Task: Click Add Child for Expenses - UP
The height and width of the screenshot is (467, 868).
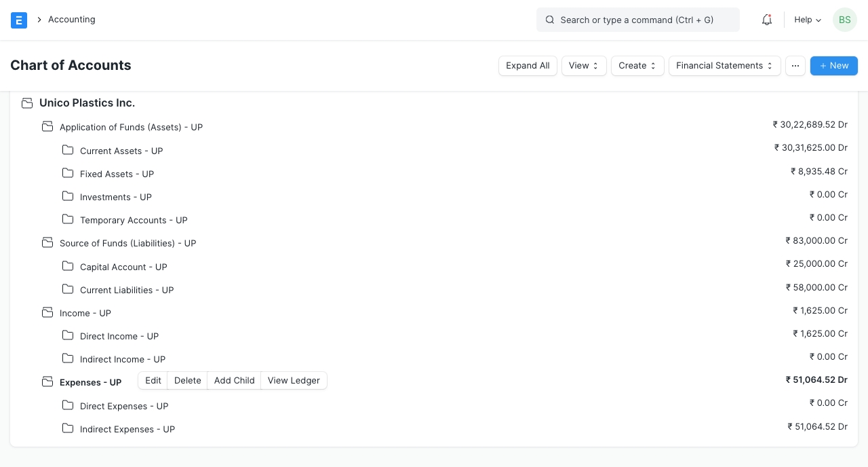Action: [234, 381]
